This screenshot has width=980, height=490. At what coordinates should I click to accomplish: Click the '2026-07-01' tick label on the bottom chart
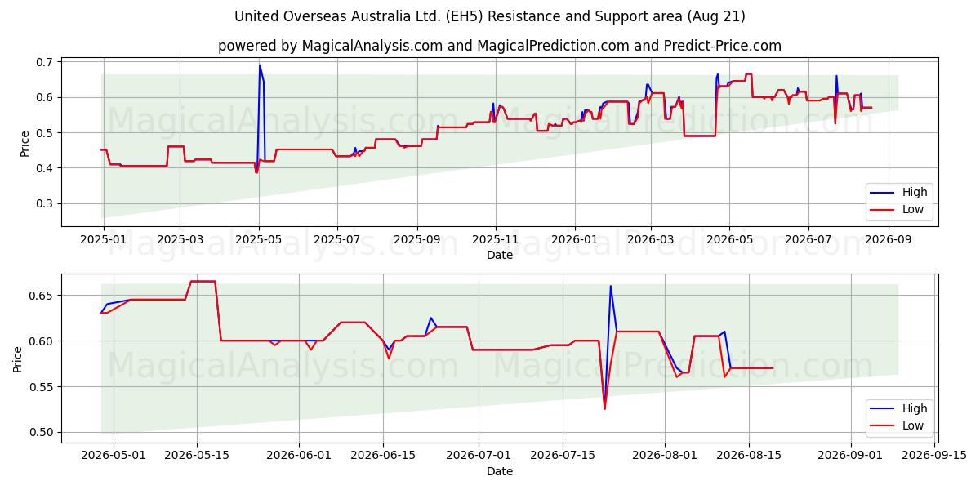(479, 457)
